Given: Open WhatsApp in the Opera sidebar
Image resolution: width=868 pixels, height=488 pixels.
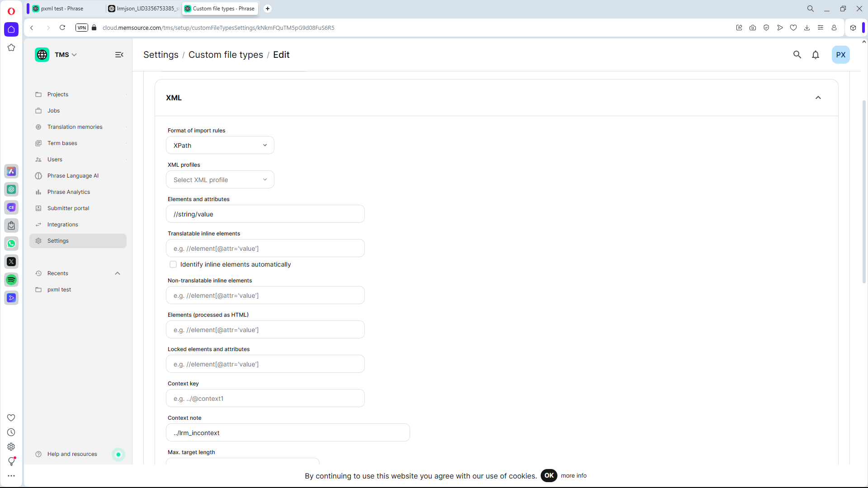Looking at the screenshot, I should click(11, 244).
